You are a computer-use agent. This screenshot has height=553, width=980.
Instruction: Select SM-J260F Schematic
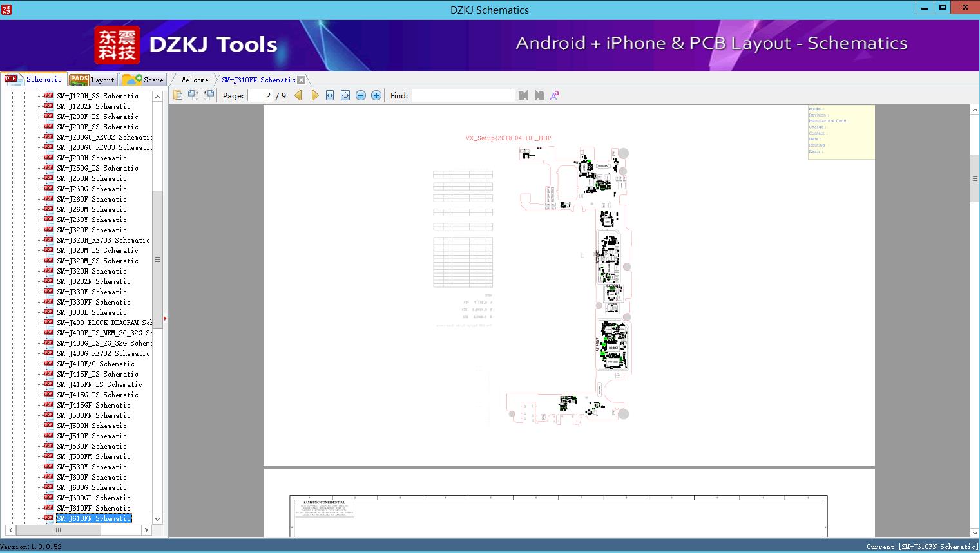click(91, 199)
